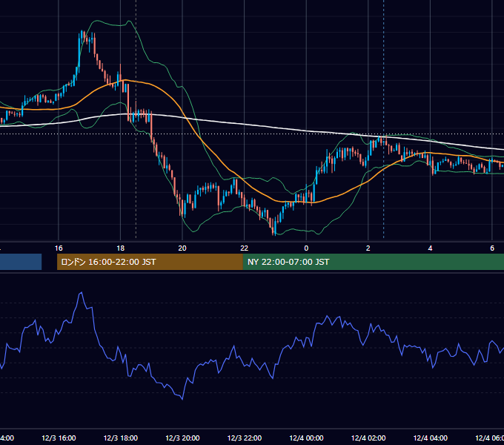Image resolution: width=504 pixels, height=445 pixels.
Task: Click the 0 hour label on price chart axis
Action: 306,248
